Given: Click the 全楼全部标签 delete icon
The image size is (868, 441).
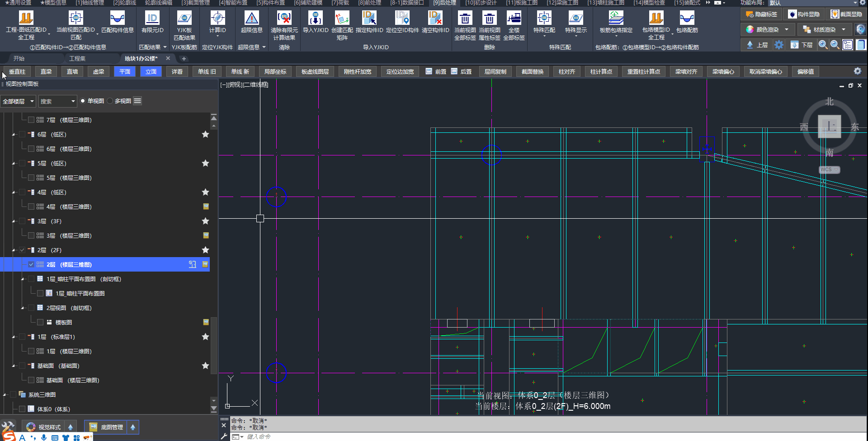Looking at the screenshot, I should click(514, 19).
